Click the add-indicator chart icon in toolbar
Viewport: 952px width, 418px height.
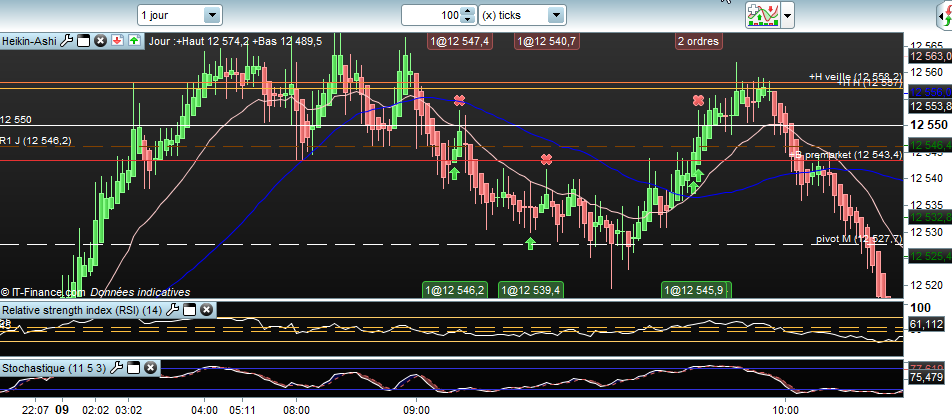pos(763,15)
